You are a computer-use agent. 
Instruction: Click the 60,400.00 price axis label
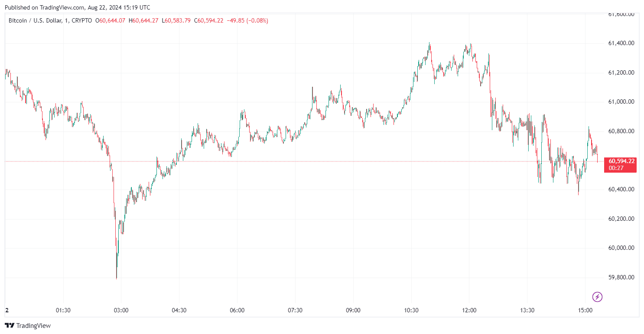(621, 189)
